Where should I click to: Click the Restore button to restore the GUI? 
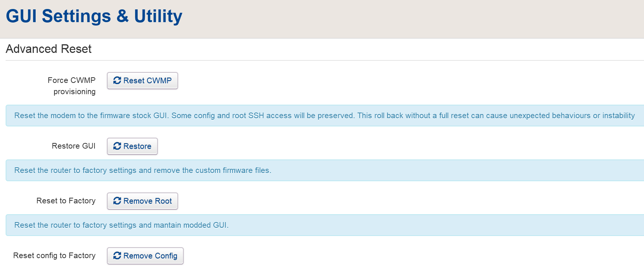point(132,146)
